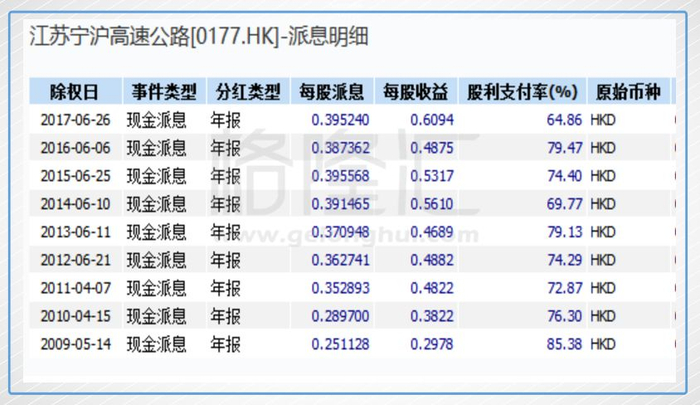Click dividend value 0.289700
This screenshot has width=700, height=405.
click(341, 316)
